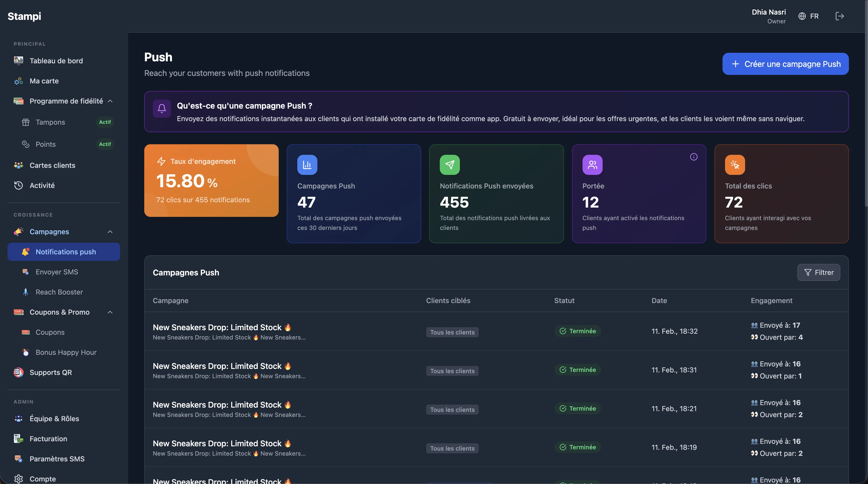Click the logout icon in header
The height and width of the screenshot is (484, 868).
tap(839, 16)
